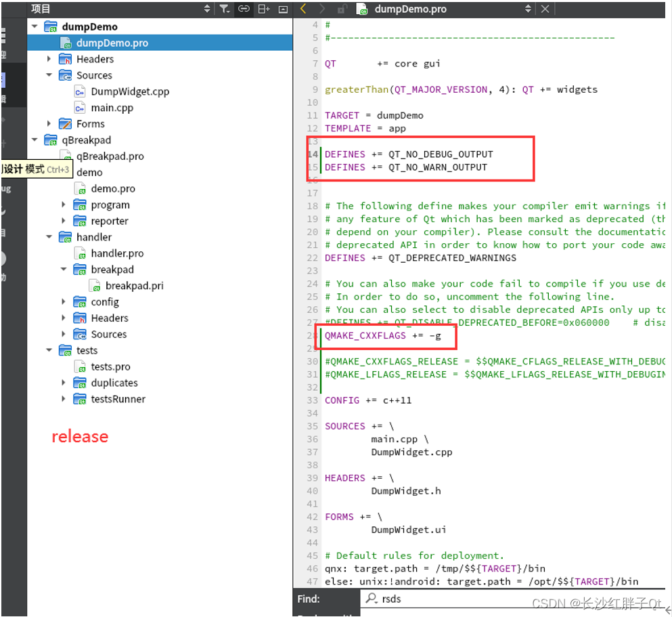The image size is (672, 617).
Task: Expand Sources folder under handler
Action: click(x=64, y=334)
